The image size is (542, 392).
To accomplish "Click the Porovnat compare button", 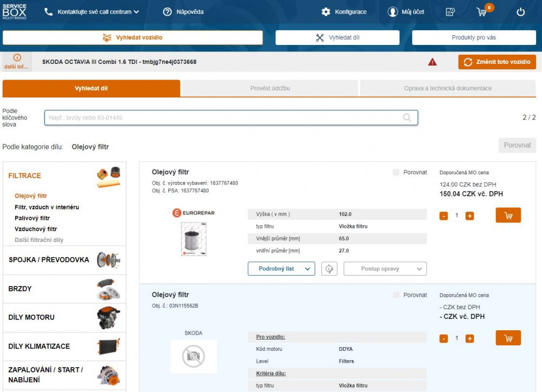I will coord(517,146).
